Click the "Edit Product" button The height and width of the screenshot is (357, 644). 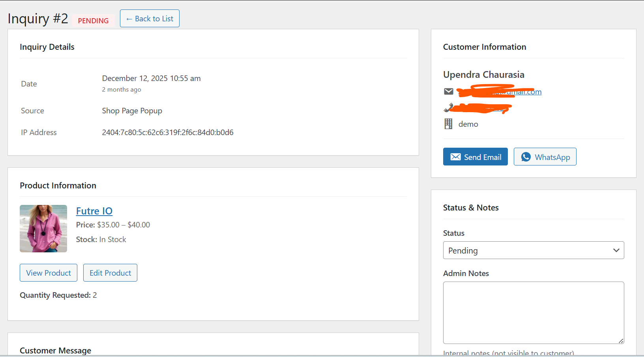(110, 272)
